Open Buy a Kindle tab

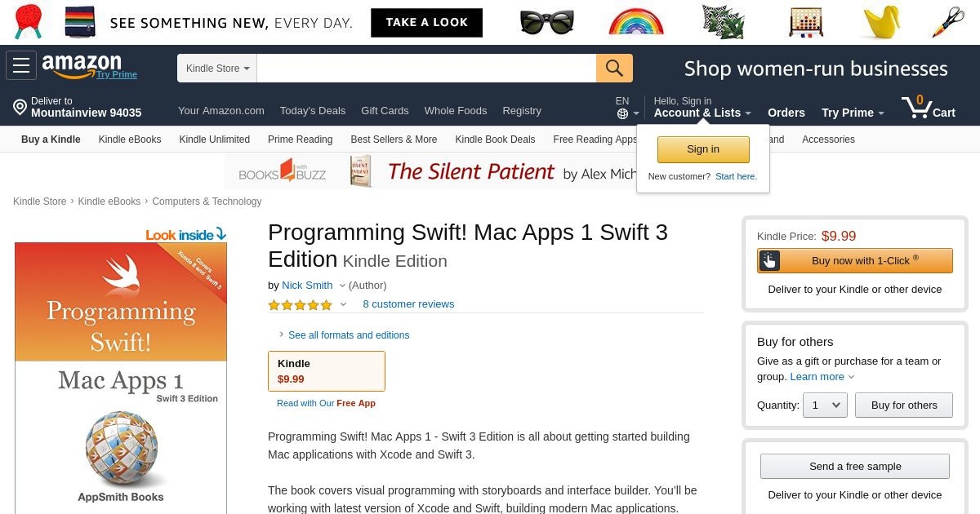pyautogui.click(x=51, y=140)
